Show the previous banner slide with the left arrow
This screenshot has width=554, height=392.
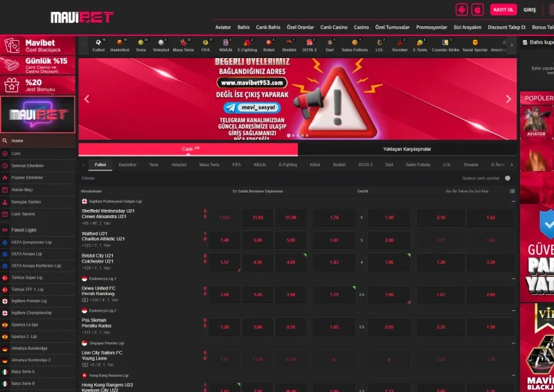(87, 99)
